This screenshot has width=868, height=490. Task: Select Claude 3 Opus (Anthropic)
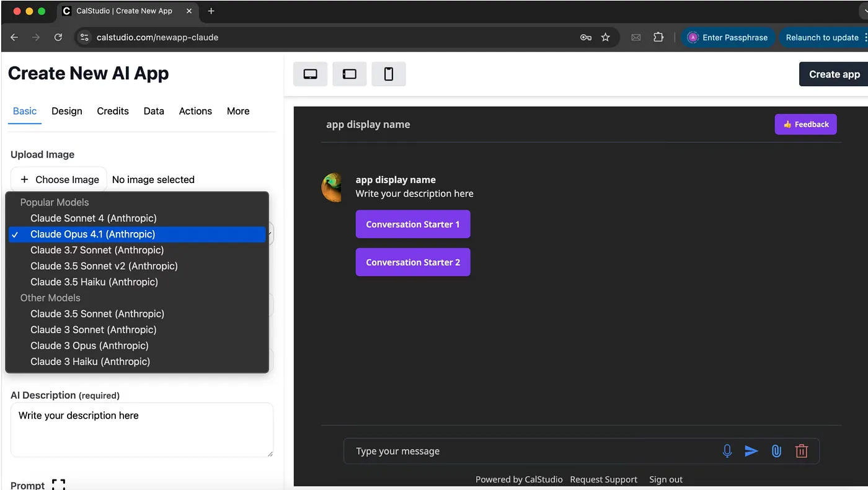tap(137, 345)
